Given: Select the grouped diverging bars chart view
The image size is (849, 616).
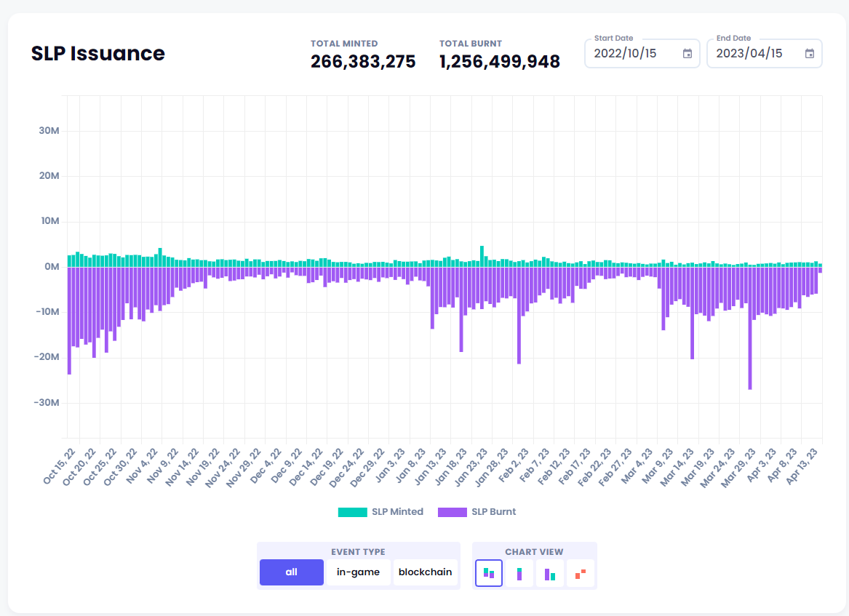Looking at the screenshot, I should (488, 573).
